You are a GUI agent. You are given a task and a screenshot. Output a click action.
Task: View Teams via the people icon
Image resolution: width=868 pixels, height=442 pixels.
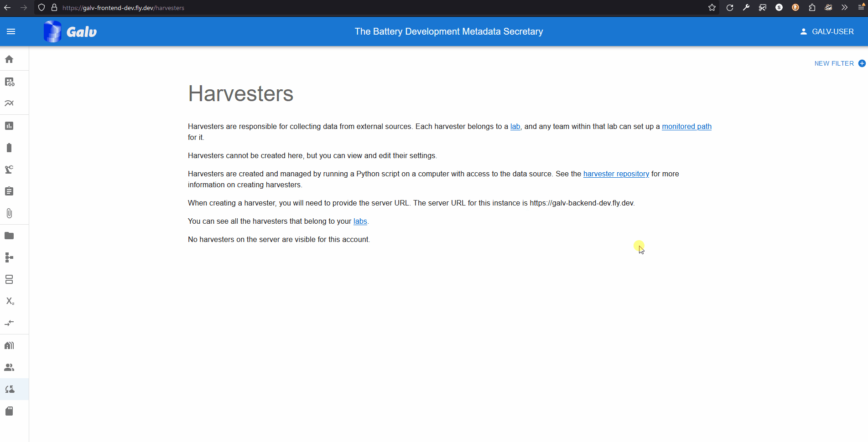coord(9,367)
